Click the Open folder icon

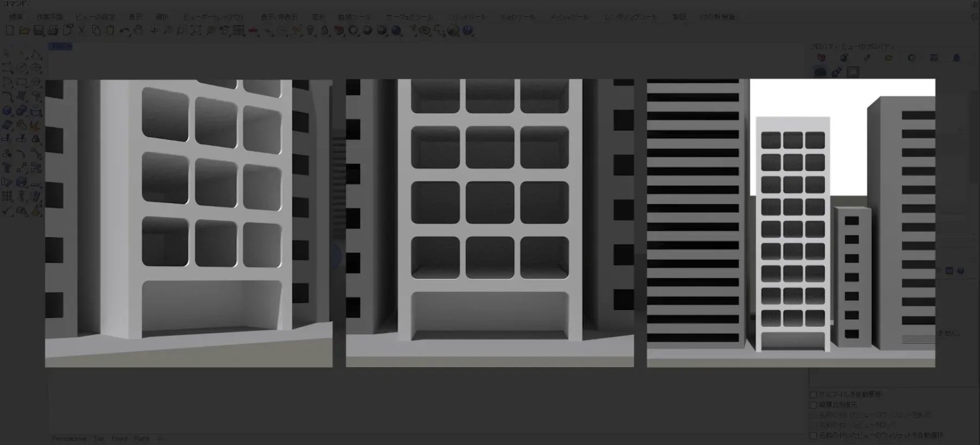24,31
